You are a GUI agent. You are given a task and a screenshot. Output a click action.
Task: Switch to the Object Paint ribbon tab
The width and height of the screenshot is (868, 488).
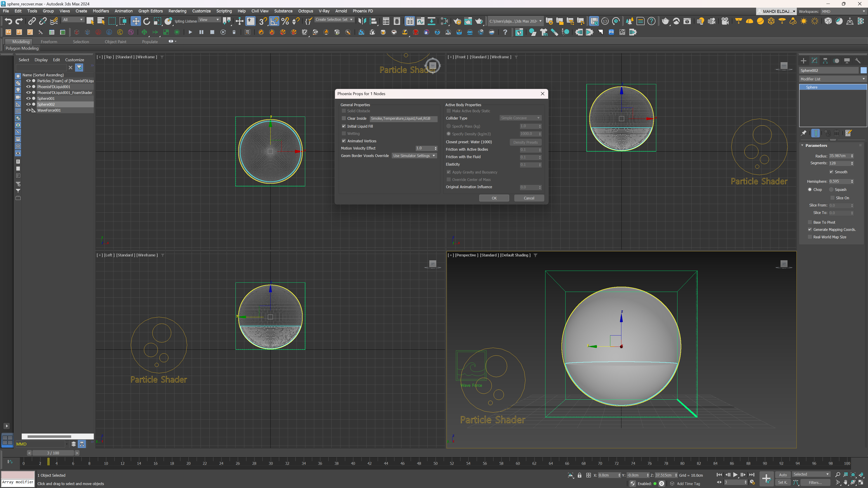click(x=115, y=42)
